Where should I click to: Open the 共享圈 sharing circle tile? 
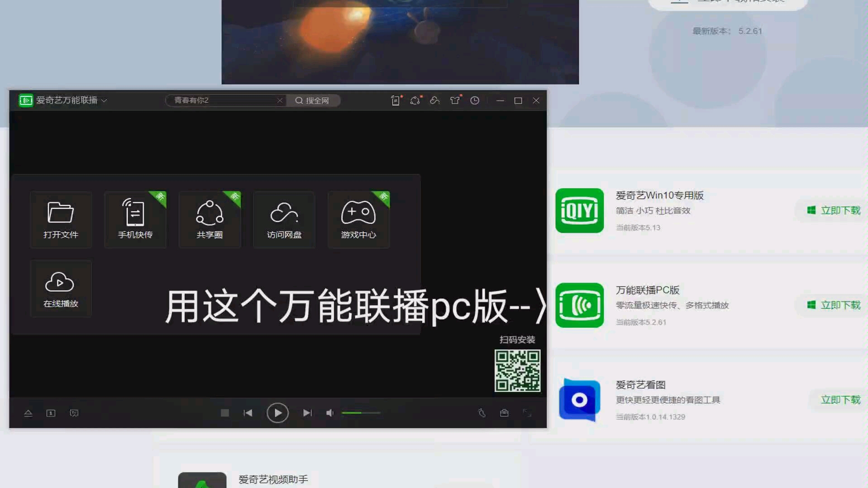[x=210, y=220]
